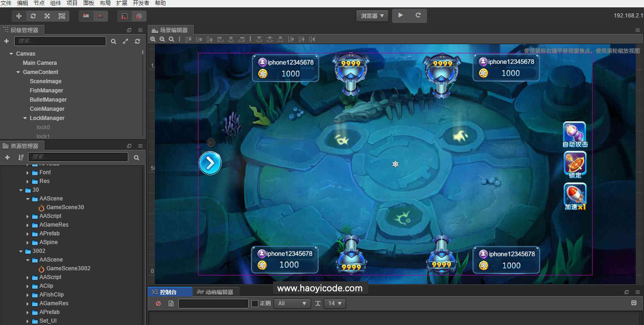Switch to the 动画编辑器 tab
The width and height of the screenshot is (644, 325).
point(216,291)
